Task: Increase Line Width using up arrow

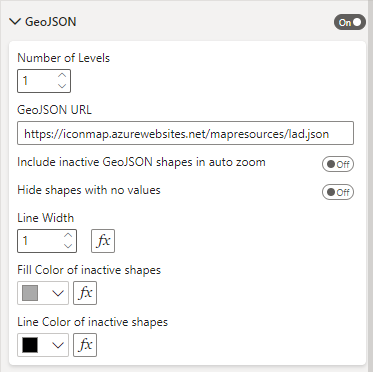Action: 68,236
